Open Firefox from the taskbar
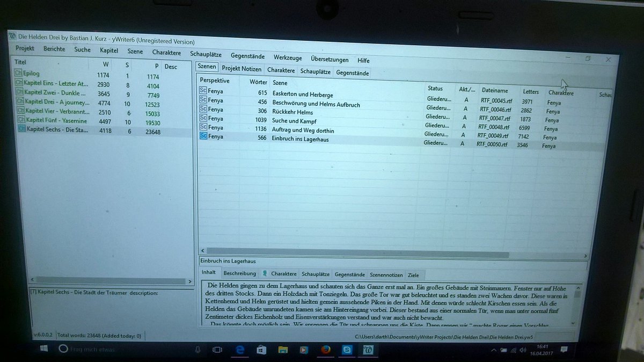Screen dimensions: 644x362 point(326,350)
